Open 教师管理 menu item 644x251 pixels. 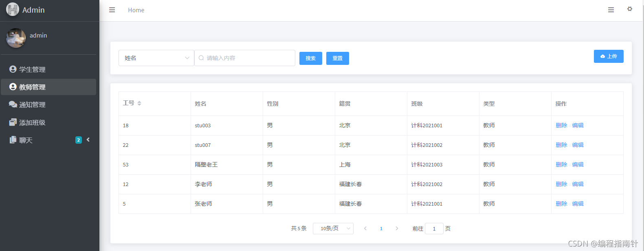[48, 87]
